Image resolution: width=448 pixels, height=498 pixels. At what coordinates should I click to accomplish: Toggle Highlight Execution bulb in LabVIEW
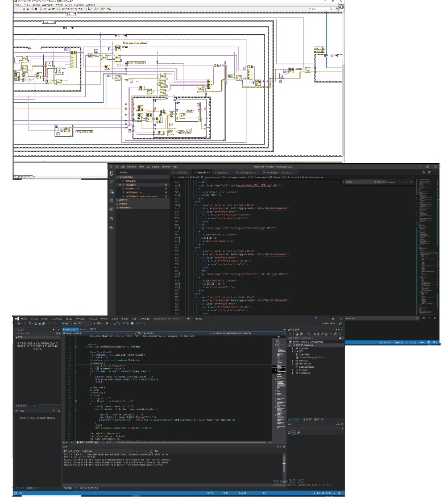[x=40, y=9]
